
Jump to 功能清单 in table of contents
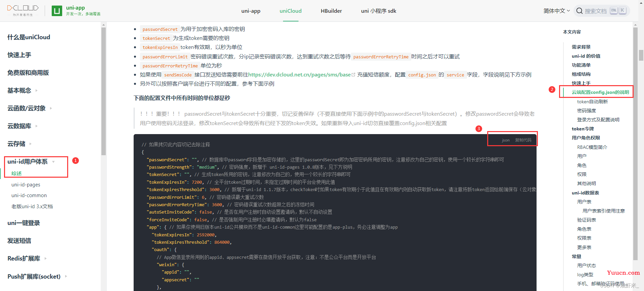pos(581,65)
